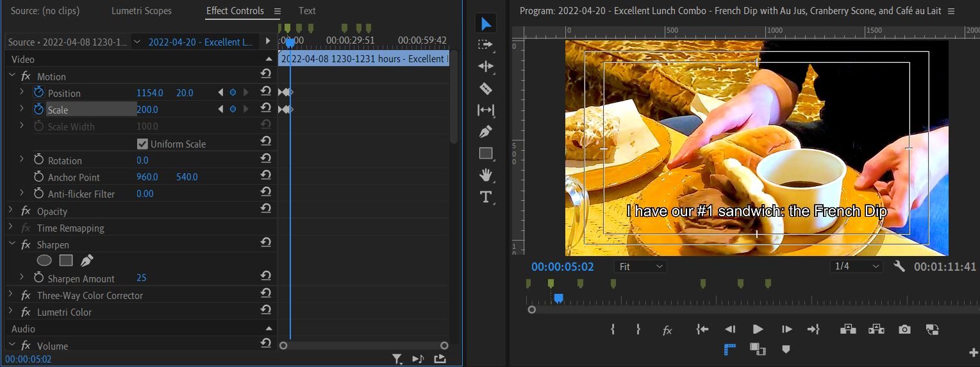The width and height of the screenshot is (980, 367).
Task: Select the Effect Controls tab
Action: pyautogui.click(x=235, y=11)
